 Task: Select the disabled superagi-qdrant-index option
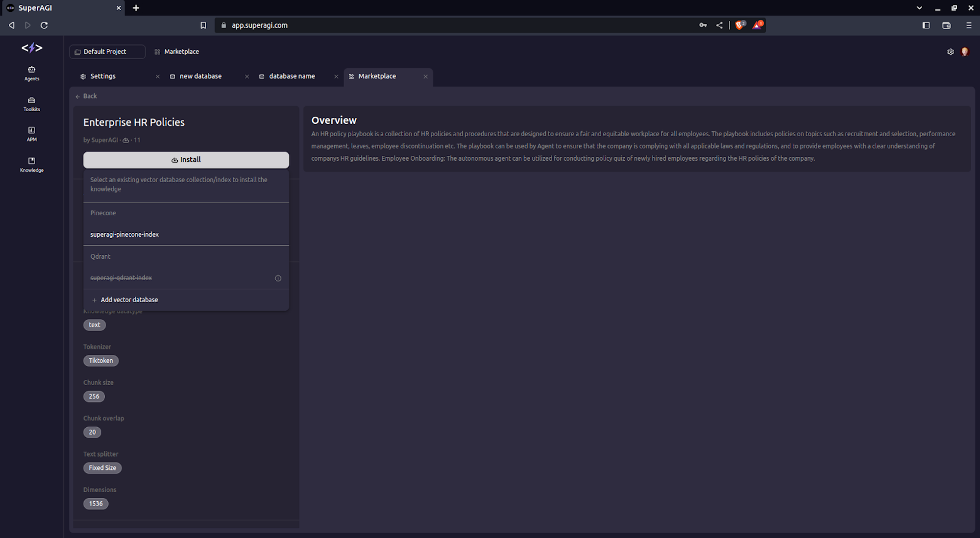click(x=121, y=278)
